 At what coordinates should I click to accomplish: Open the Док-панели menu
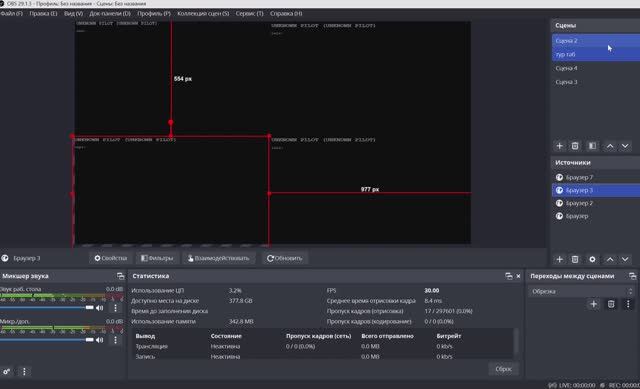coord(110,13)
